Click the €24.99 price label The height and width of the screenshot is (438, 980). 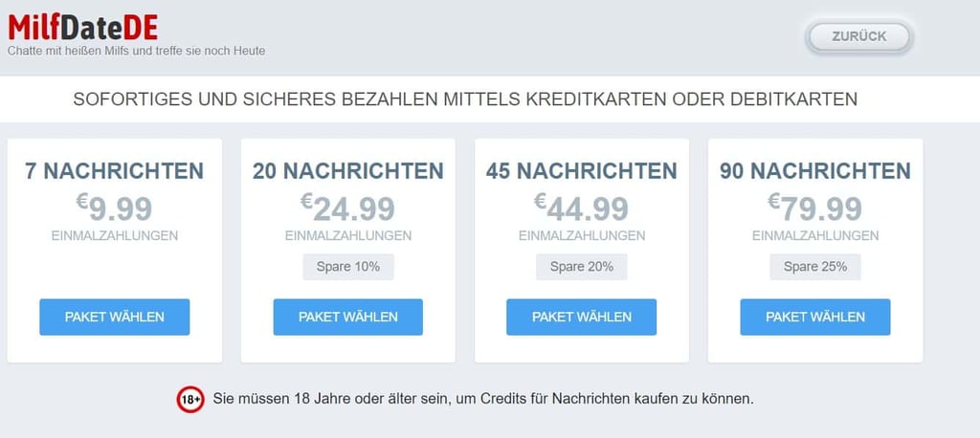tap(348, 208)
